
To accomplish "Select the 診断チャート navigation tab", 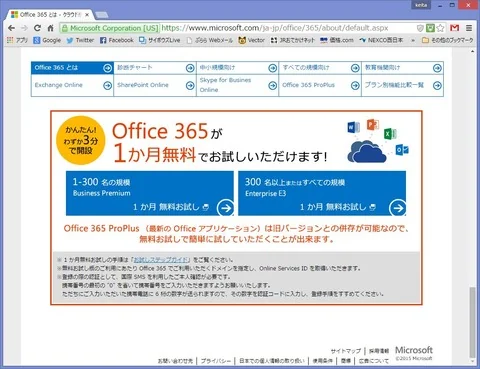I will (155, 68).
